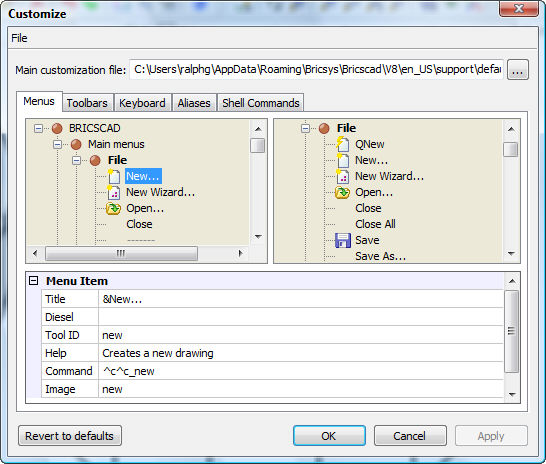
Task: Select Save As... in right tree
Action: pos(381,256)
